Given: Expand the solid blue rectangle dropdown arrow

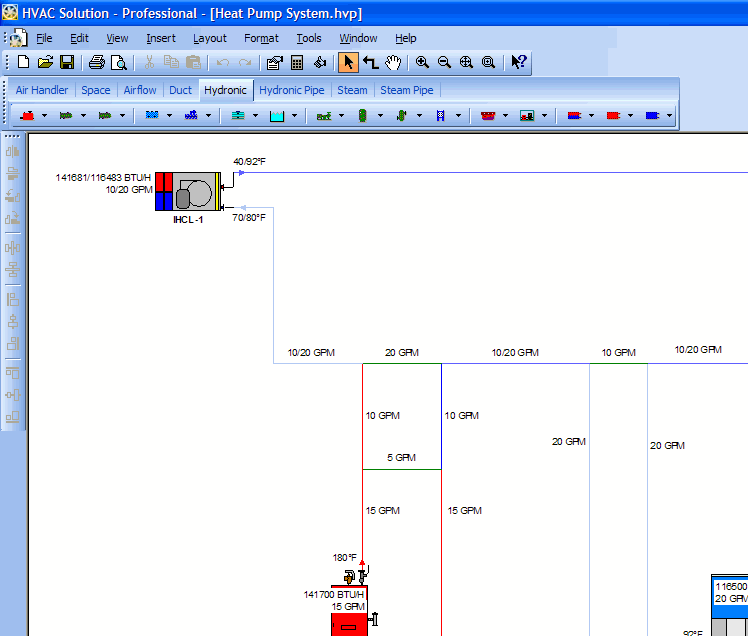Looking at the screenshot, I should tap(669, 115).
